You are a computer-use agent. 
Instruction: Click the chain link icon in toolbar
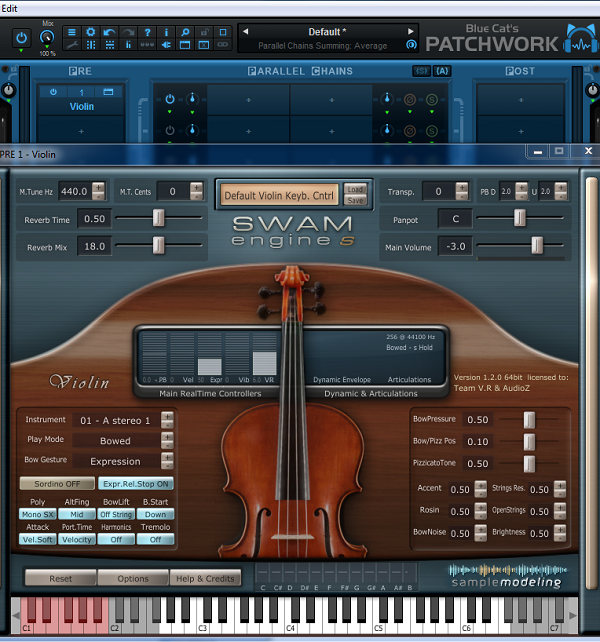(x=223, y=45)
